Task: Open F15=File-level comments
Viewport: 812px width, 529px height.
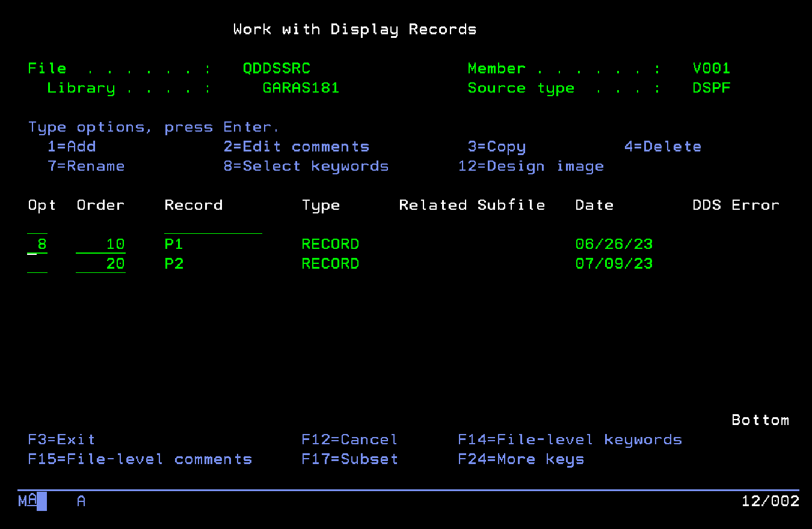Action: [x=140, y=459]
